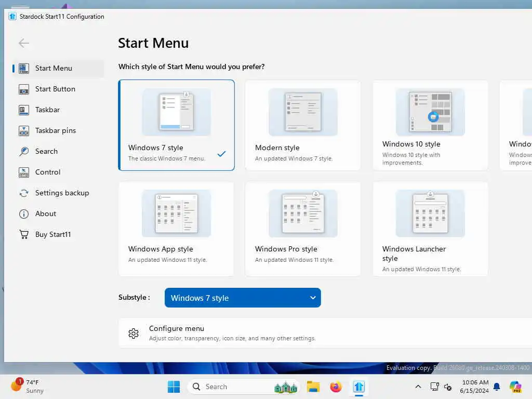Click the Windows 7 style preview thumbnail
Viewport: 532px width, 399px height.
[x=177, y=112]
